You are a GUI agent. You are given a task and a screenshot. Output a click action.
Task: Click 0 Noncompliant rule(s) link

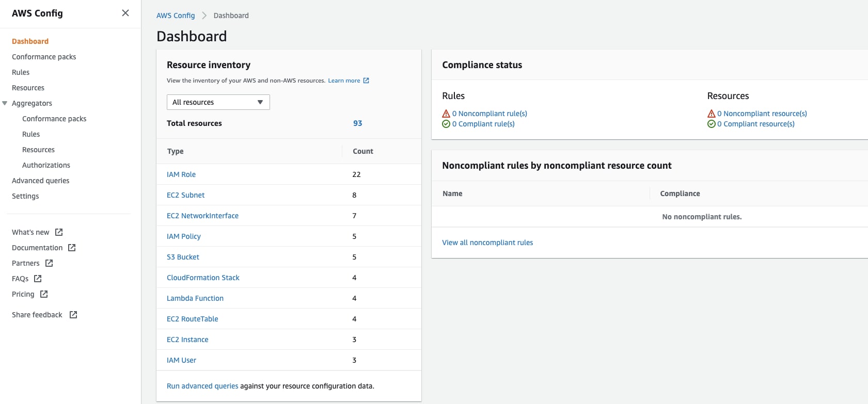pyautogui.click(x=490, y=114)
